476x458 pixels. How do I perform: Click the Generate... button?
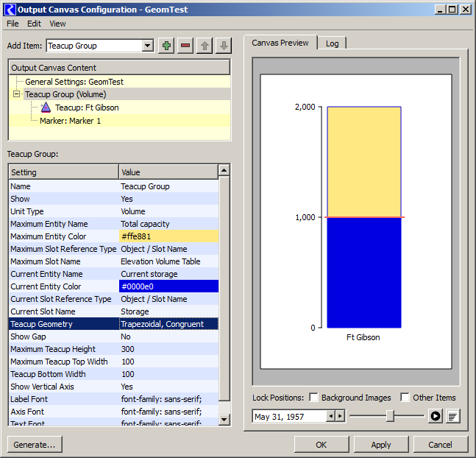[x=35, y=445]
